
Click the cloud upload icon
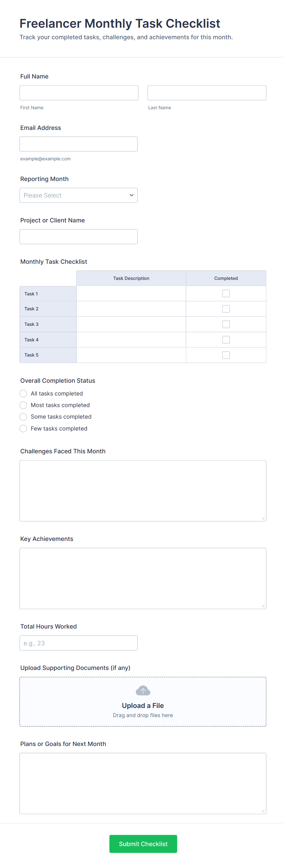(143, 691)
